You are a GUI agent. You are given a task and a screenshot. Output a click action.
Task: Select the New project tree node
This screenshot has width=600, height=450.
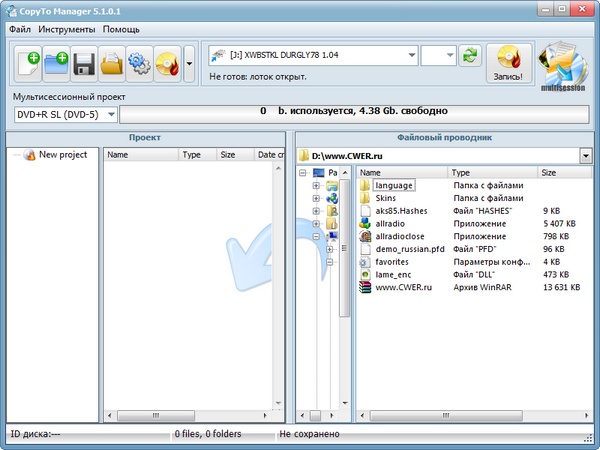click(62, 155)
